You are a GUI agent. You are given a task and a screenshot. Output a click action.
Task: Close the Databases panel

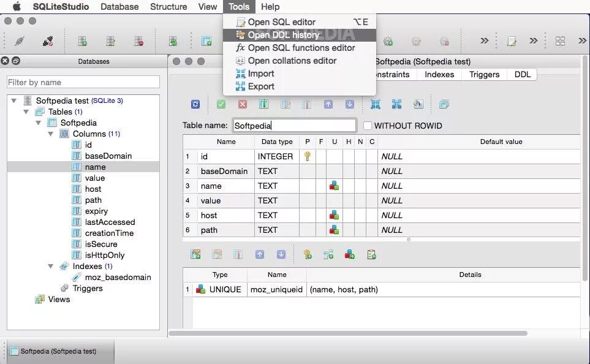(5, 61)
